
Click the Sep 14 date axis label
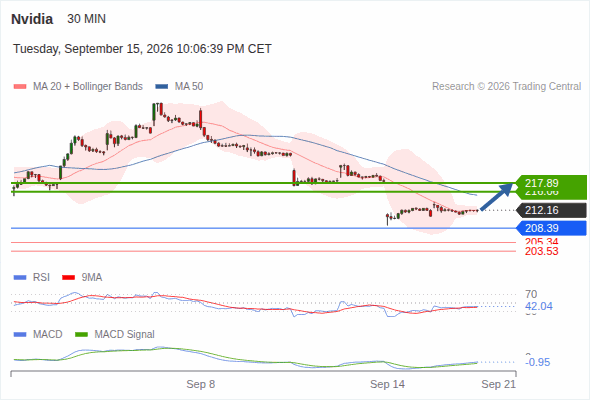pos(387,385)
